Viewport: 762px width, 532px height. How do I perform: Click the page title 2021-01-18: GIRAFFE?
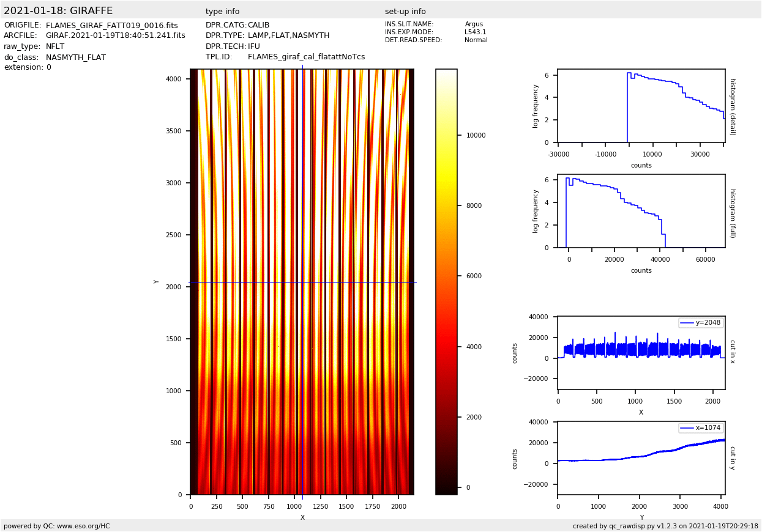coord(58,11)
